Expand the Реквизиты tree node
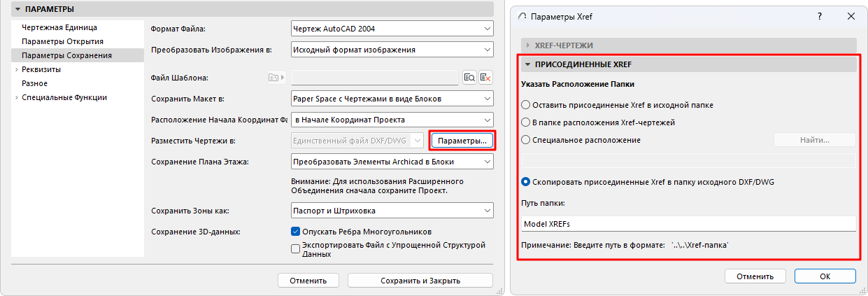The width and height of the screenshot is (868, 296). [x=16, y=69]
